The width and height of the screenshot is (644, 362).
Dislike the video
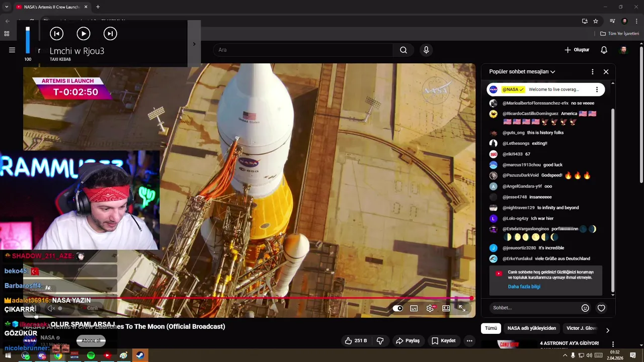tap(380, 341)
